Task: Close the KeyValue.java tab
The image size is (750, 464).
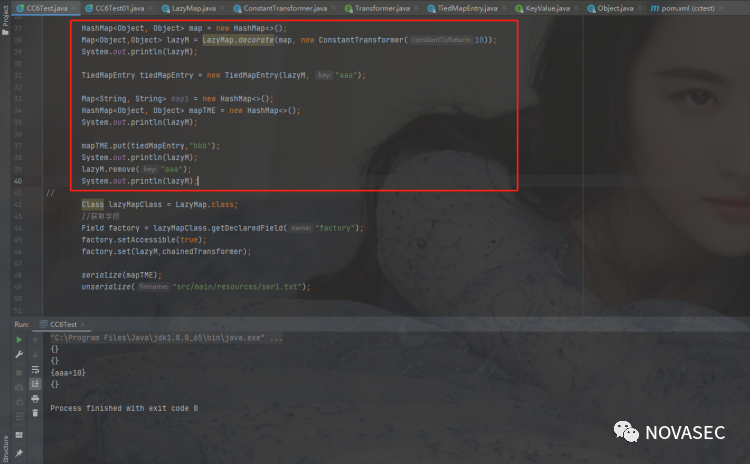Action: 576,8
